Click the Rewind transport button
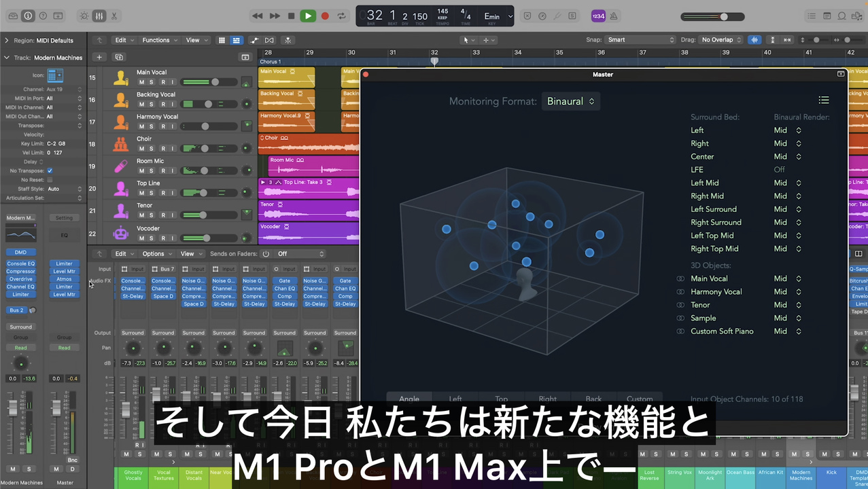Viewport: 868px width, 489px height. [x=257, y=16]
